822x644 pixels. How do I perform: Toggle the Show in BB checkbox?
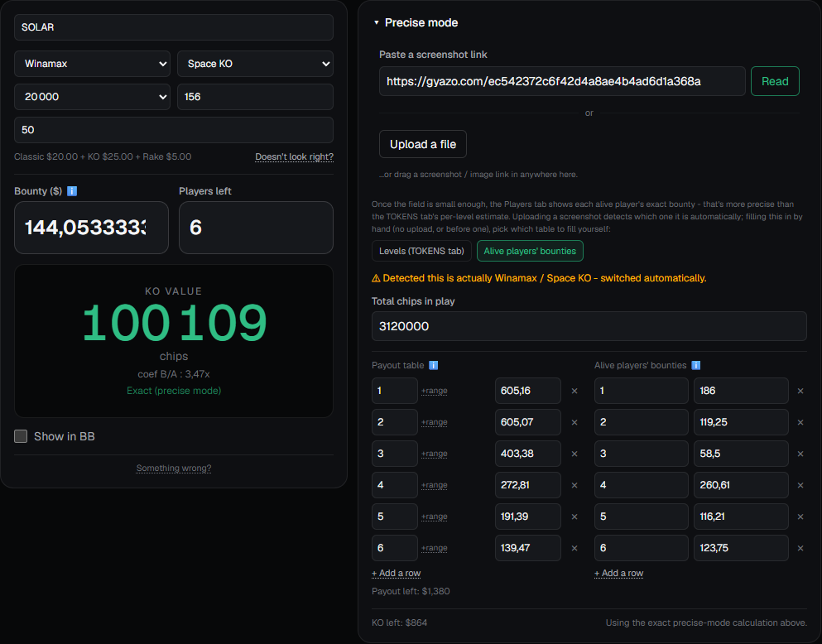(x=21, y=436)
